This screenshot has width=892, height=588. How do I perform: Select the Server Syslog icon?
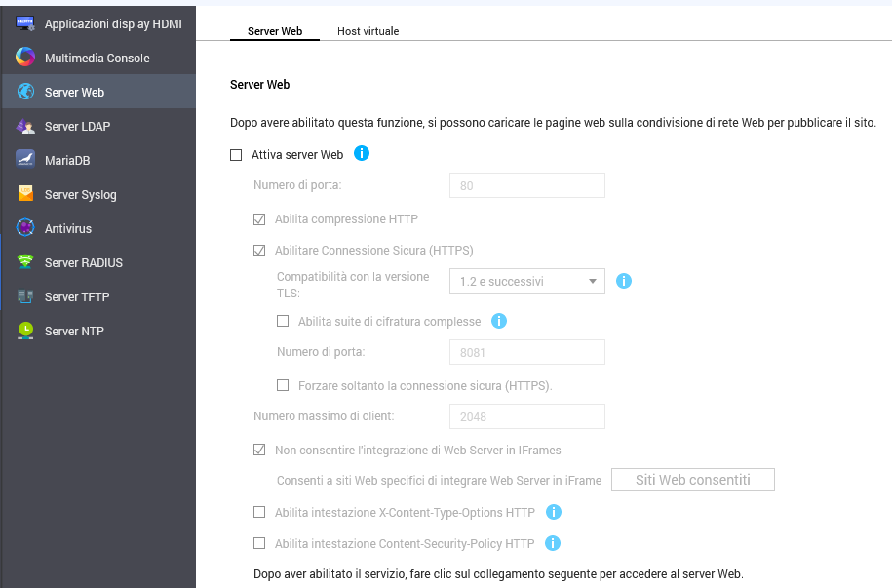[x=25, y=194]
